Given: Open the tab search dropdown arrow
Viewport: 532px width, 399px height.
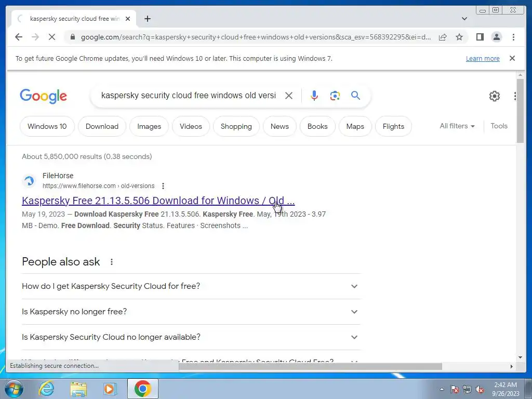Looking at the screenshot, I should click(464, 19).
